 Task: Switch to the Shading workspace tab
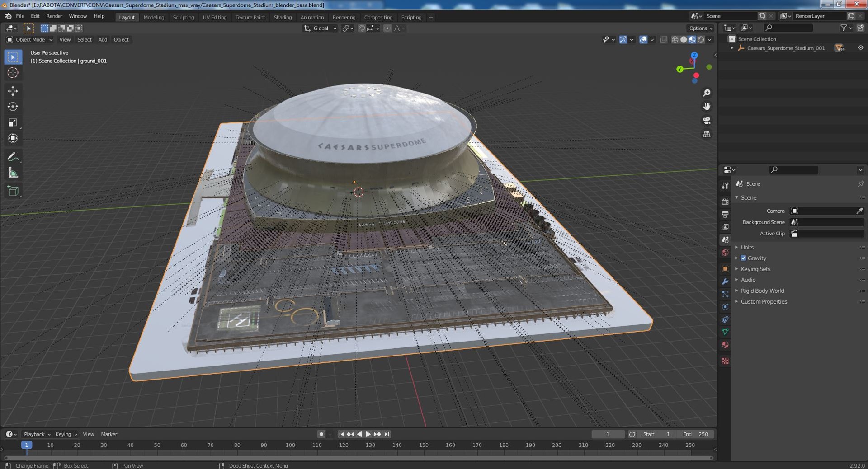[x=283, y=17]
